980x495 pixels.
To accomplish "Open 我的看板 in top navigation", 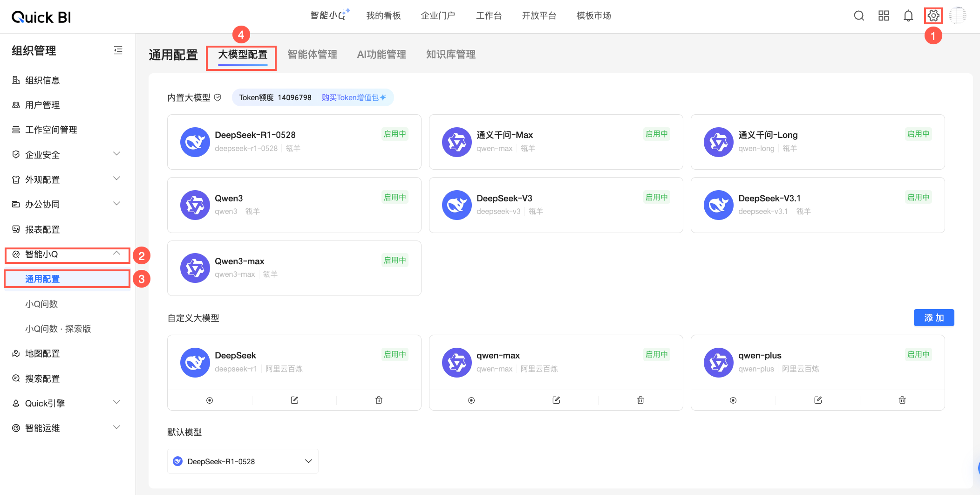I will coord(383,16).
